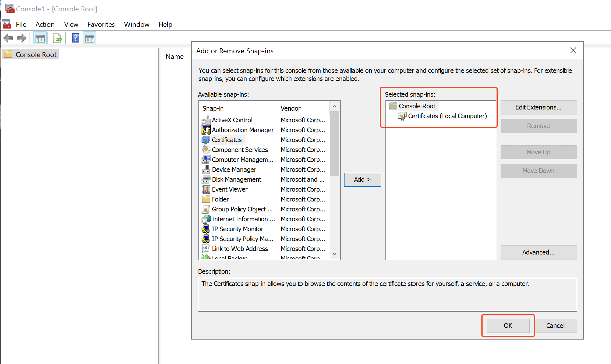Click the description text box
Screen dimensions: 611x364
(x=387, y=295)
